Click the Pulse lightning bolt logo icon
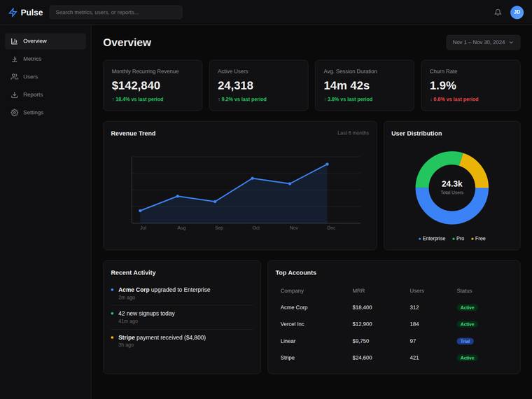532x399 pixels. click(13, 13)
